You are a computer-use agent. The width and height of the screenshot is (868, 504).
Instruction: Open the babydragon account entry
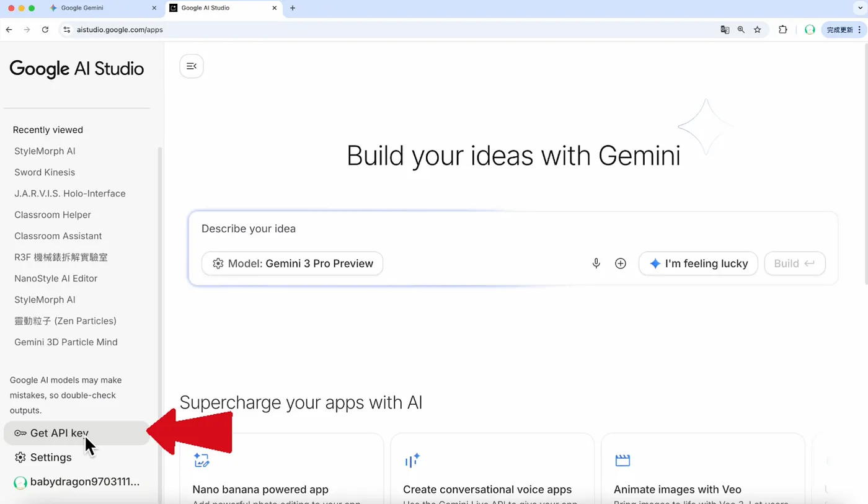76,482
